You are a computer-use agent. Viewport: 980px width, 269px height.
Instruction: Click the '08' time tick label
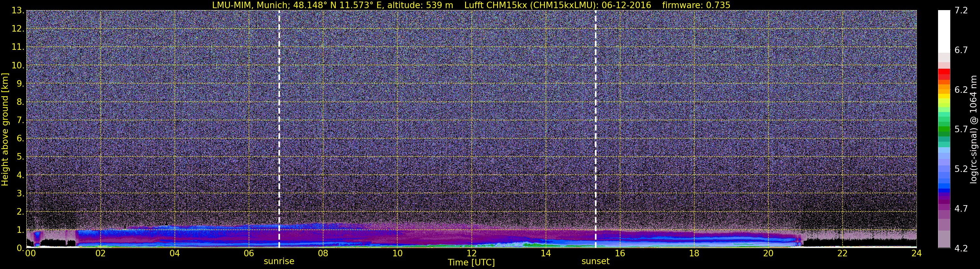323,253
